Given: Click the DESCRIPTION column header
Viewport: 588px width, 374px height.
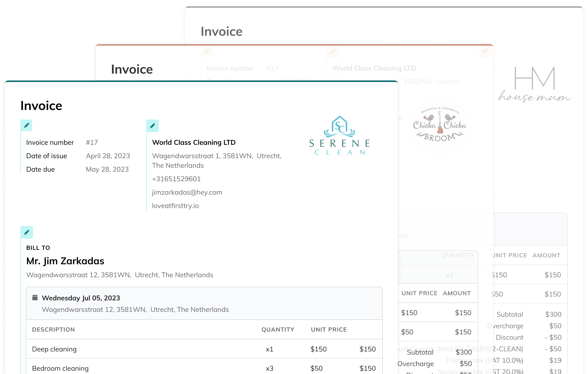Looking at the screenshot, I should tap(53, 330).
